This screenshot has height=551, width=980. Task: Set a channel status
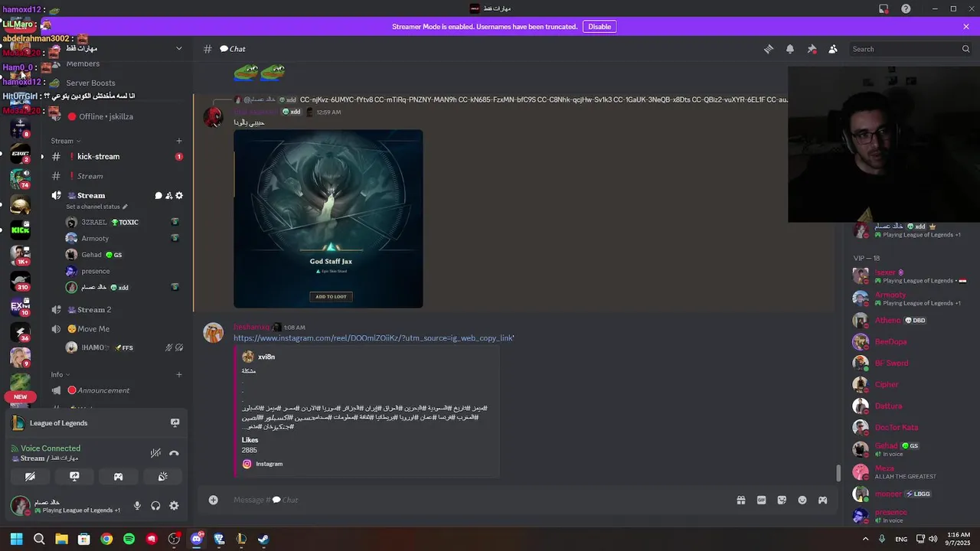[96, 207]
